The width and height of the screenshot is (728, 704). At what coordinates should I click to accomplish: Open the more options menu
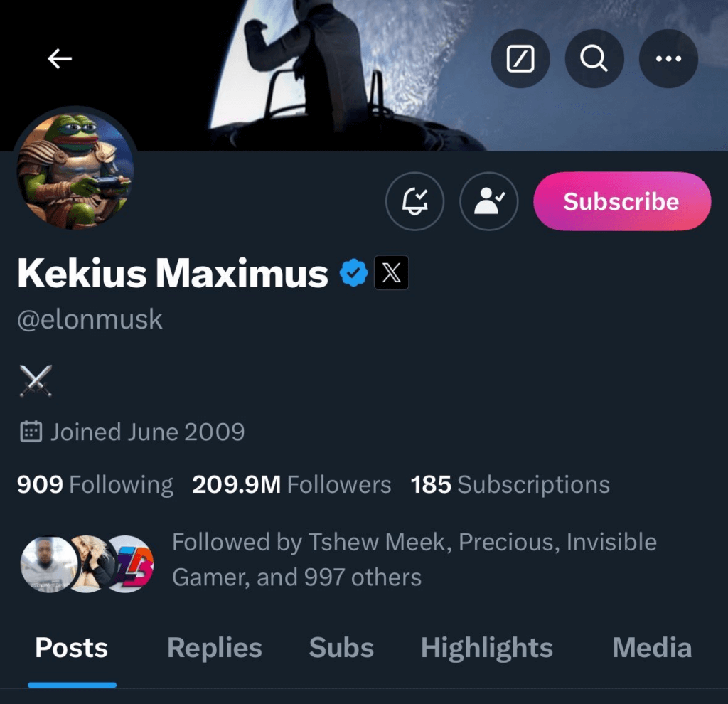tap(668, 59)
